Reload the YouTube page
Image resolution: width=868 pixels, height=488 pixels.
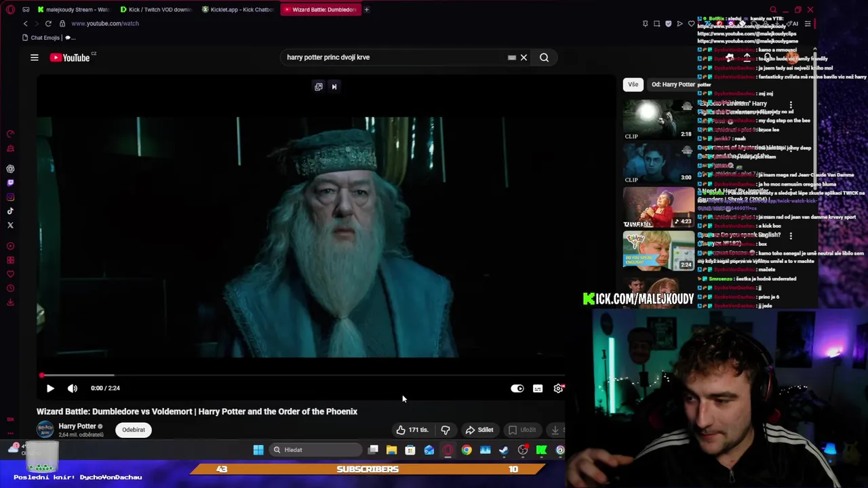pos(48,23)
